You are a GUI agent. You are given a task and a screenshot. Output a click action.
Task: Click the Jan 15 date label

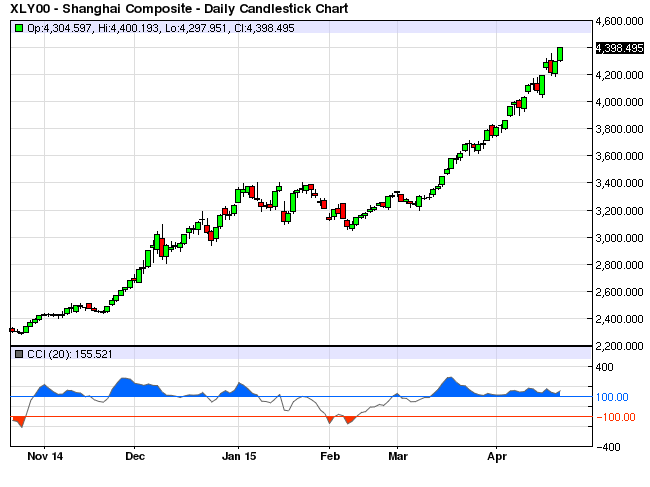pos(239,456)
